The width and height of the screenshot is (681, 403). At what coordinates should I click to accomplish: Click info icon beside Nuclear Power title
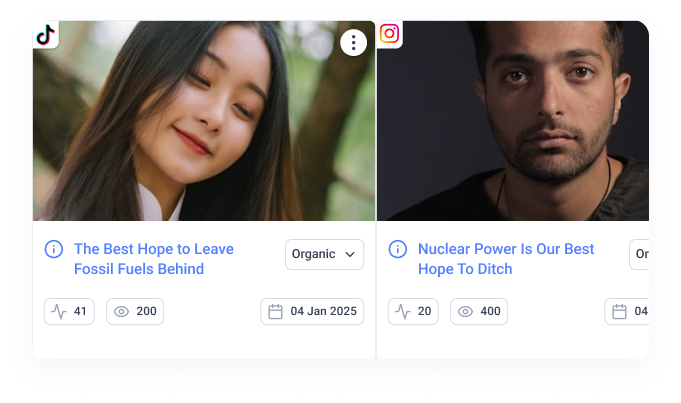tap(398, 249)
